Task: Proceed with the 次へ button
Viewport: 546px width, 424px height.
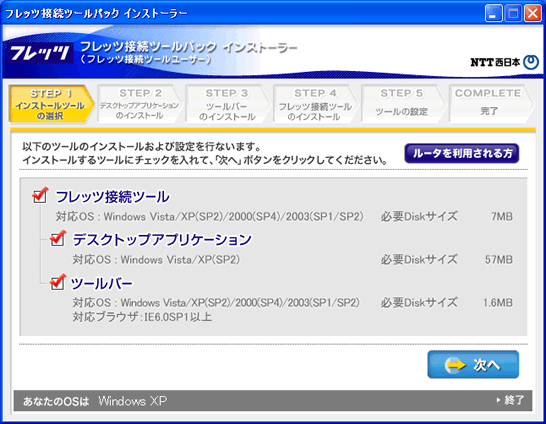Action: (473, 364)
